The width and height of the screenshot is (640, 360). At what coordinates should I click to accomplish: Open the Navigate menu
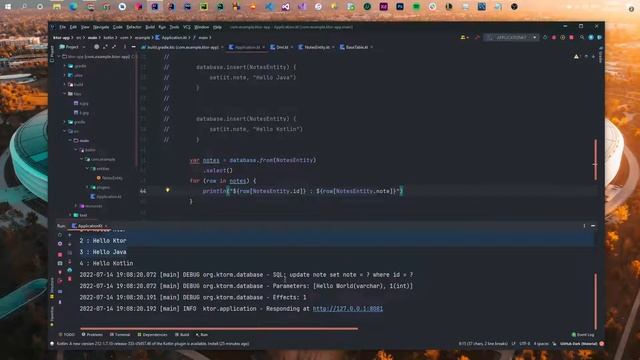[101, 27]
